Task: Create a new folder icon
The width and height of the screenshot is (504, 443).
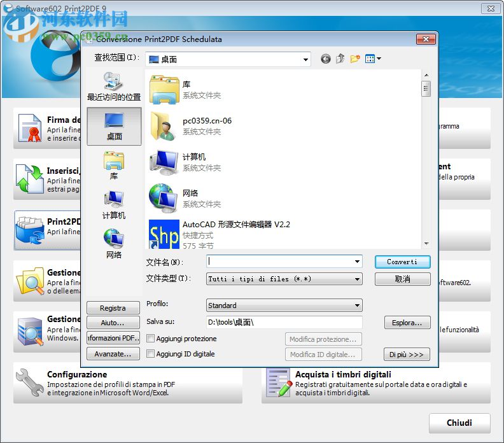Action: [x=355, y=59]
